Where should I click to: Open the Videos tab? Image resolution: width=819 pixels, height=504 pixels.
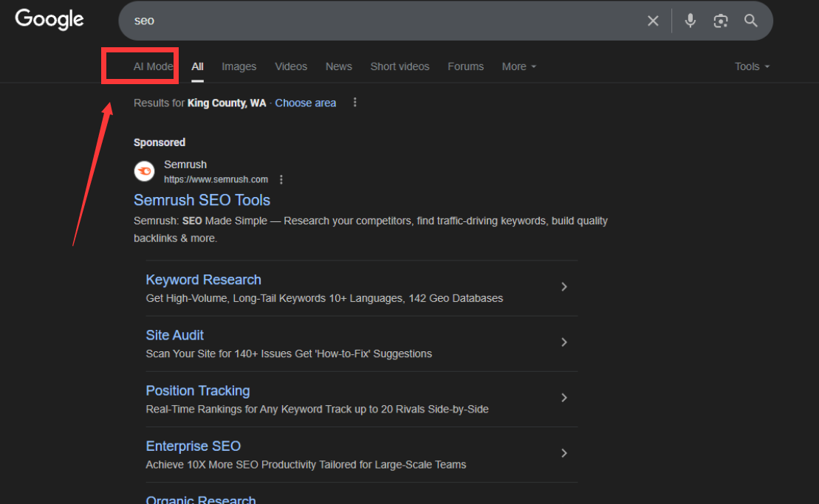tap(291, 66)
